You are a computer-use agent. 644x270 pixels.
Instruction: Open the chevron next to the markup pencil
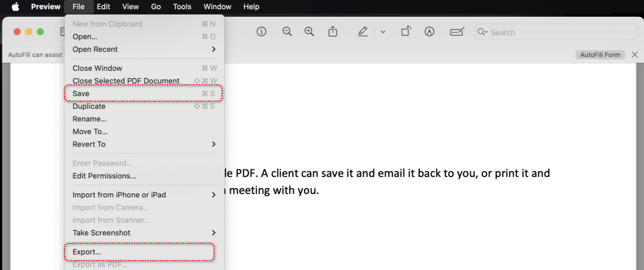383,31
